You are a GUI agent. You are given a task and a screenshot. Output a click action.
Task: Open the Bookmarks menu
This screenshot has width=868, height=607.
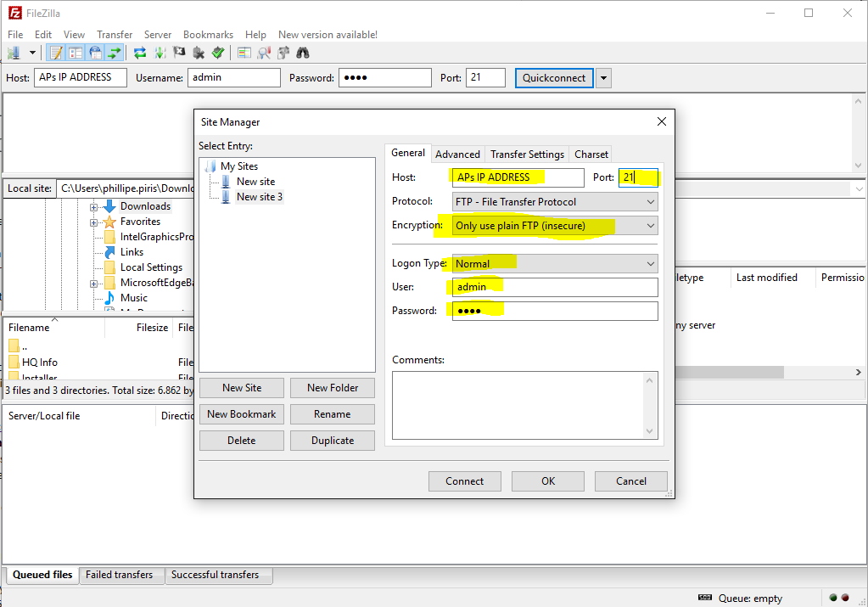pos(208,35)
